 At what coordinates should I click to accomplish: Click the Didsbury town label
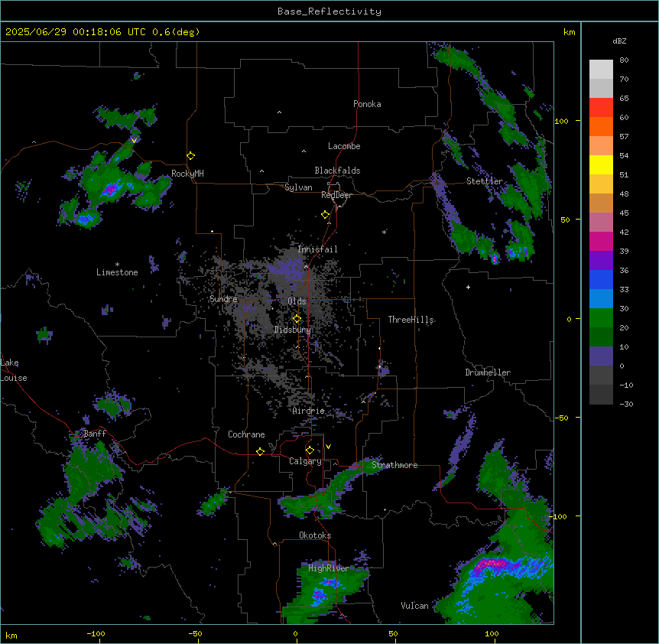[x=292, y=330]
